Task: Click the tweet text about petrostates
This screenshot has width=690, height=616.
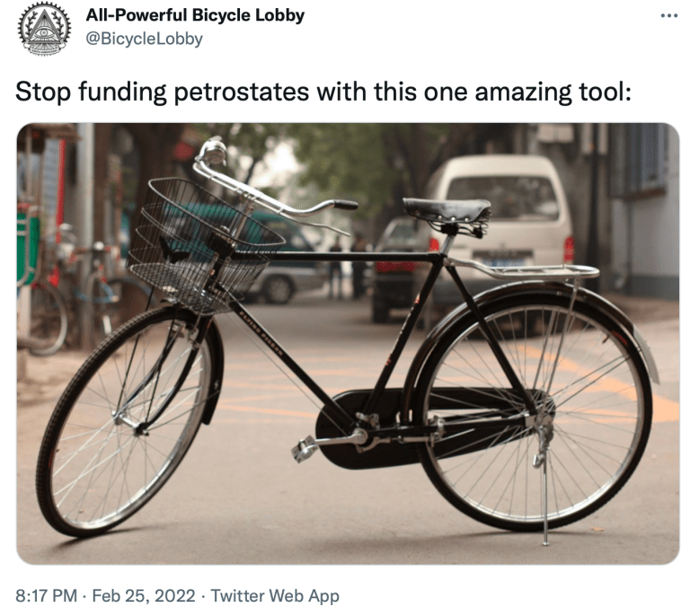Action: click(x=323, y=92)
